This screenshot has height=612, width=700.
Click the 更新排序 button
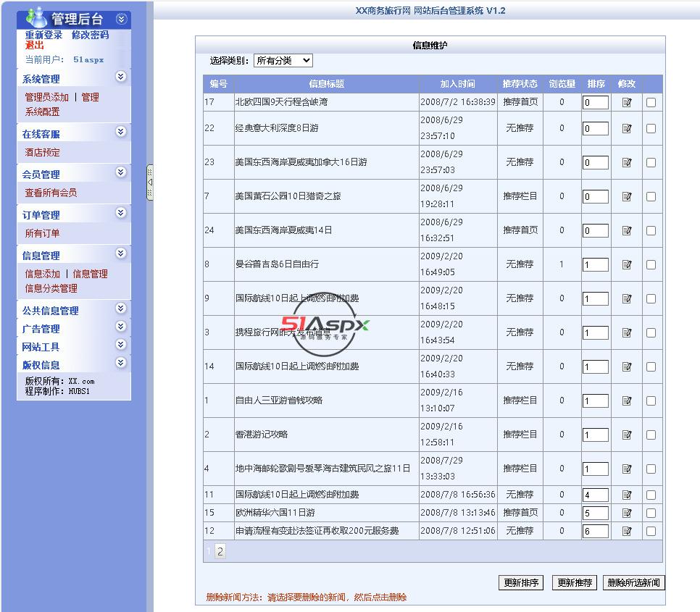coord(520,582)
